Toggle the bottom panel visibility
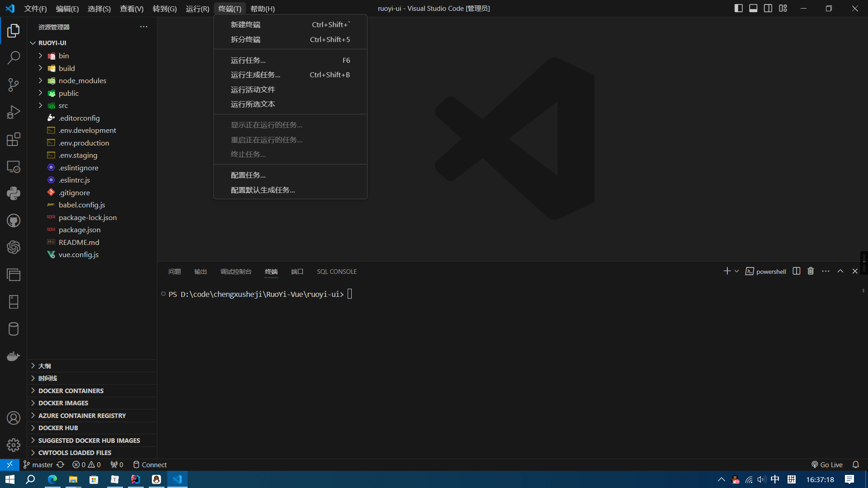The height and width of the screenshot is (488, 868). [753, 8]
